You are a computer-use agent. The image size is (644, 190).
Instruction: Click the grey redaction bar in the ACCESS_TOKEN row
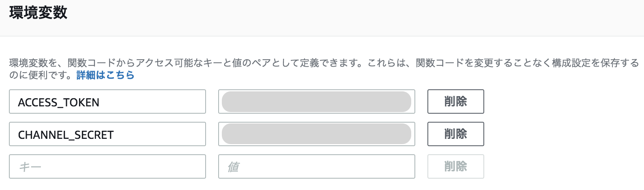pyautogui.click(x=316, y=101)
